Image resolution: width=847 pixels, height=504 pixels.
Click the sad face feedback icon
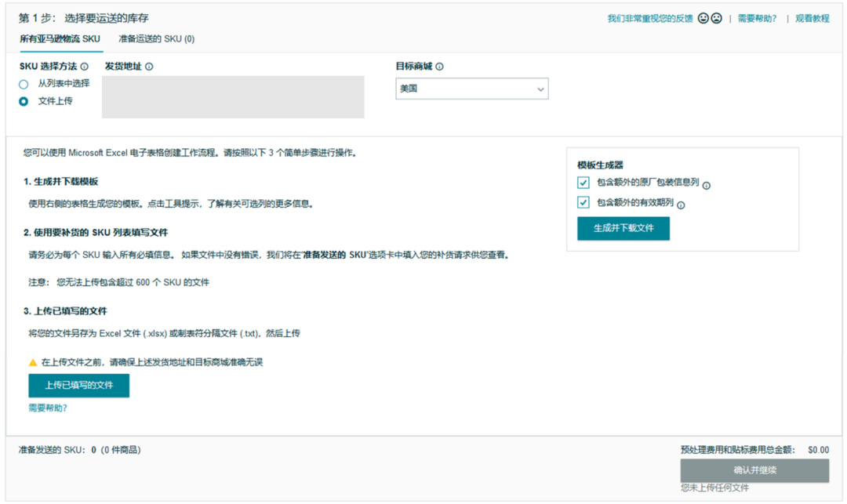[716, 18]
